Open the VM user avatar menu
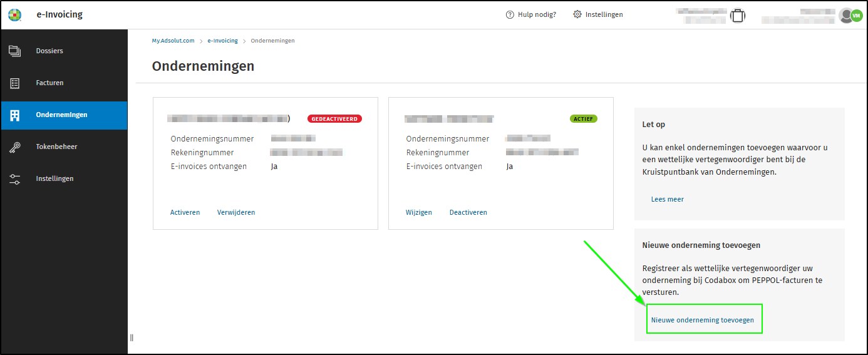Image resolution: width=868 pixels, height=355 pixels. 856,16
